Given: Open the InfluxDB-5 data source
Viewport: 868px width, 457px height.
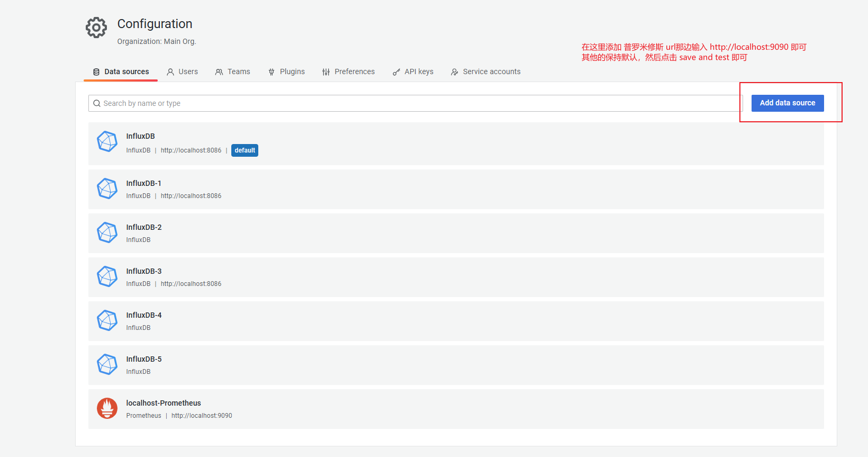Looking at the screenshot, I should point(456,365).
